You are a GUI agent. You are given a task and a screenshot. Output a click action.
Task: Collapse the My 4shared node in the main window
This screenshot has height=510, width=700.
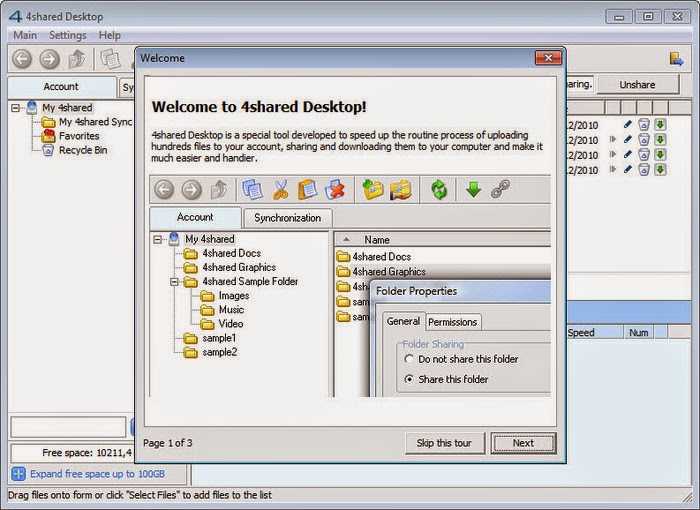pyautogui.click(x=16, y=108)
